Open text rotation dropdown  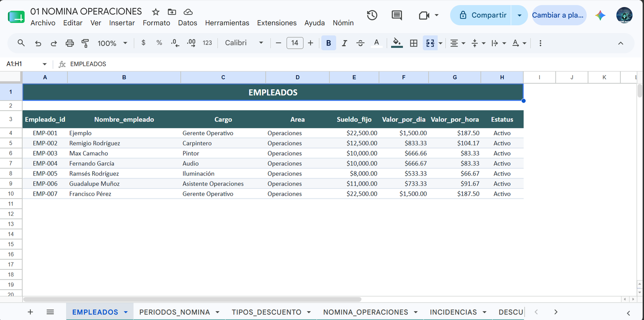point(519,43)
